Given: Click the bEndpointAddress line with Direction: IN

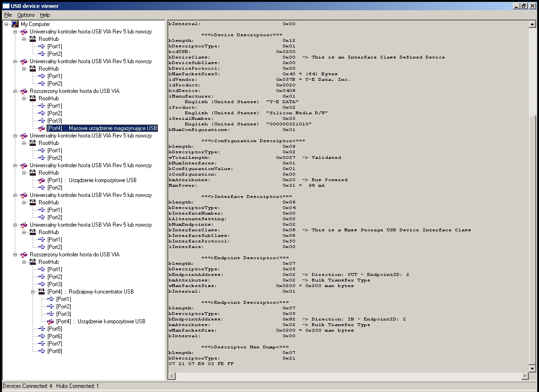Looking at the screenshot, I should (287, 319).
